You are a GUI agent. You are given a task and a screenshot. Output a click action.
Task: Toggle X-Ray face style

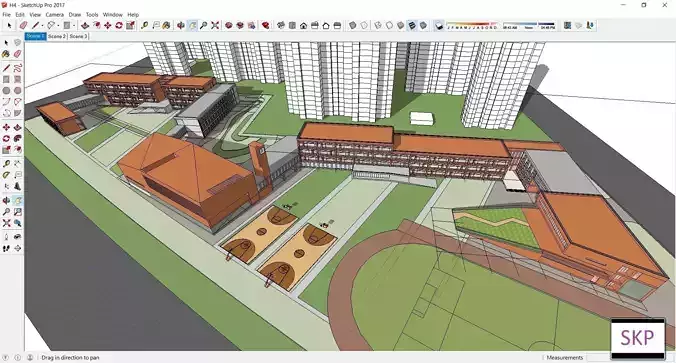(353, 25)
